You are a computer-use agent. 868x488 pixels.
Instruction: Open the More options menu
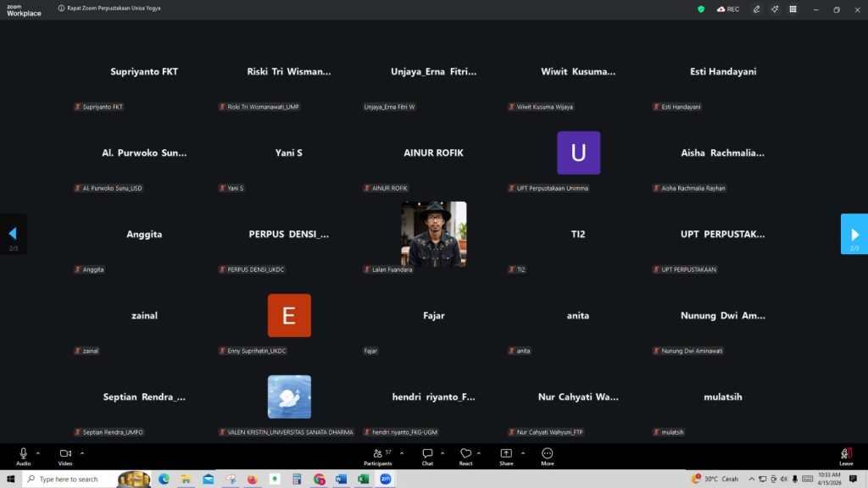point(548,454)
